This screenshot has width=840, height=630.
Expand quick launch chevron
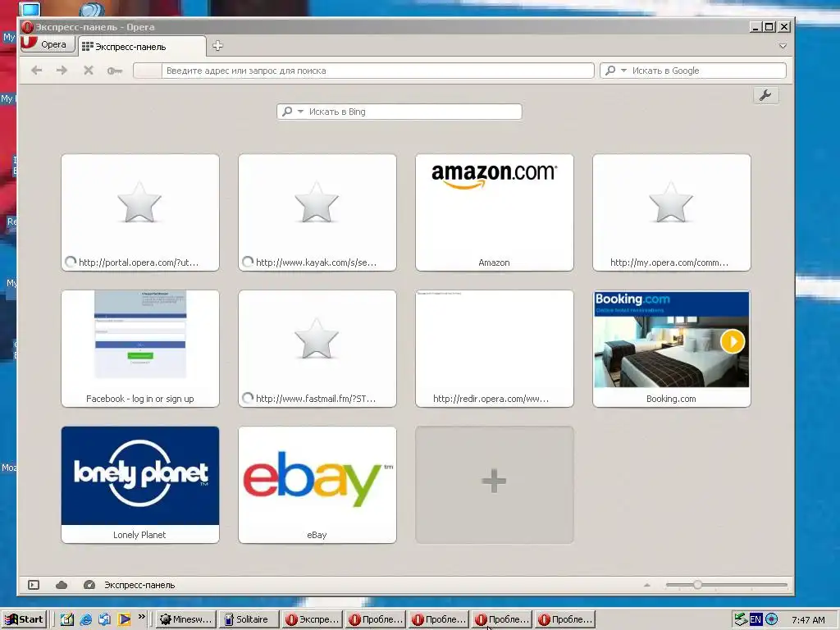[x=141, y=617]
